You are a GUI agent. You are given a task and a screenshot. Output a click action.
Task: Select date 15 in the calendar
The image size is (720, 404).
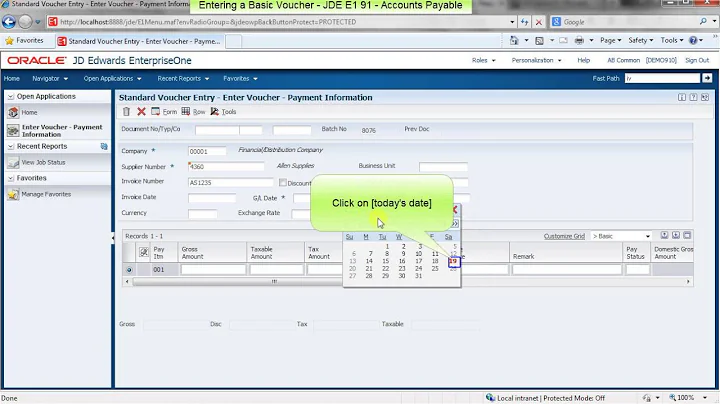pyautogui.click(x=386, y=261)
